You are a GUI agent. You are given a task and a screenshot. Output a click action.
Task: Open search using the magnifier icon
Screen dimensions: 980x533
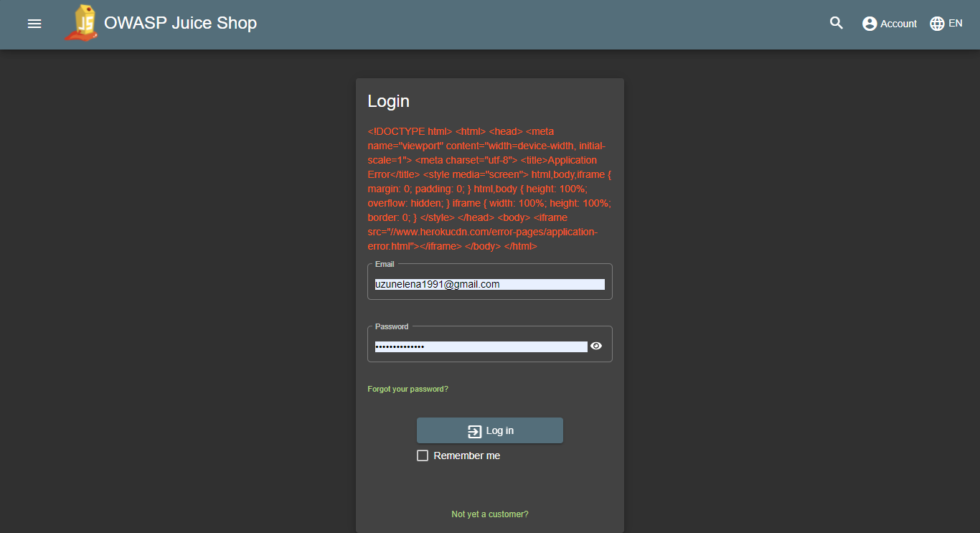836,22
